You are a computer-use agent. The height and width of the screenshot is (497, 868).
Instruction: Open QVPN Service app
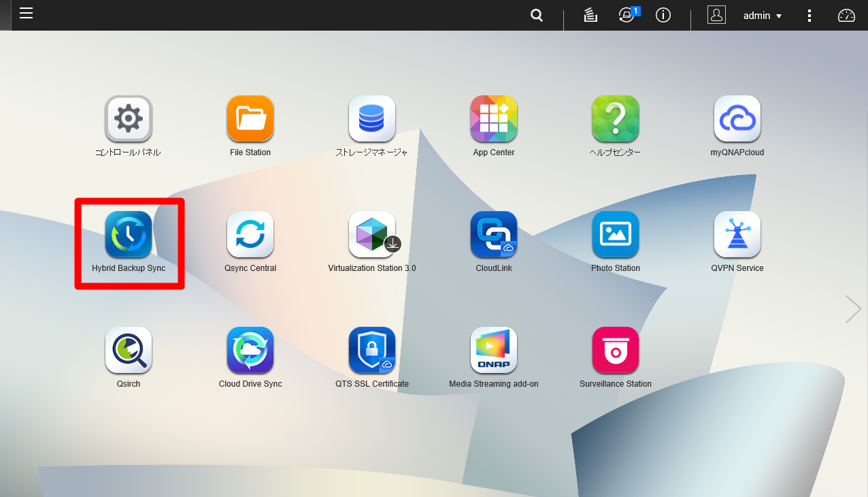point(737,234)
